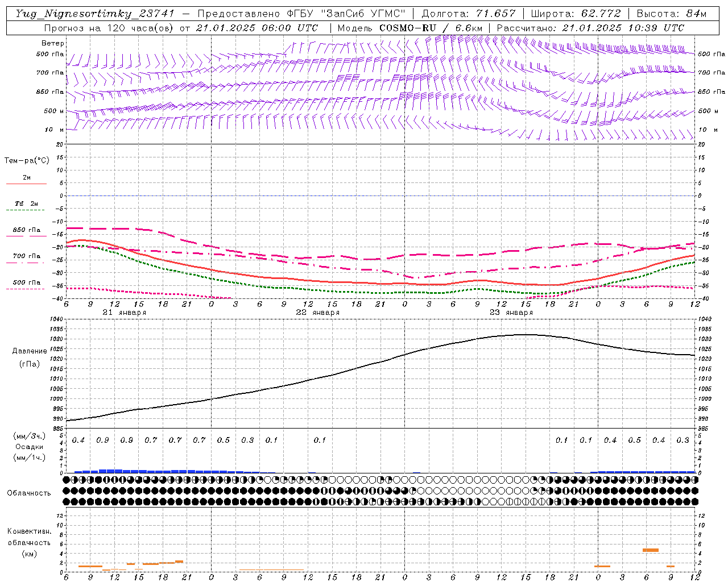Screen dimensions: 728x582
Task: Click the (мм/3ч.) precipitation unit label
Action: tap(30, 436)
